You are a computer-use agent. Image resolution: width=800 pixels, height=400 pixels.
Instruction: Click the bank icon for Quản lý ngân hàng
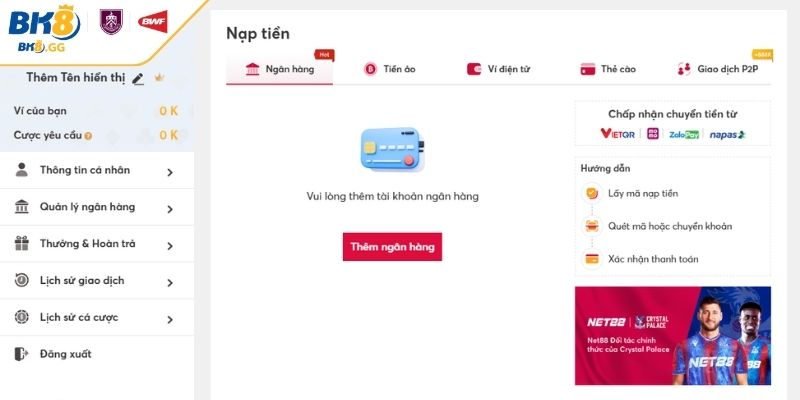click(22, 207)
